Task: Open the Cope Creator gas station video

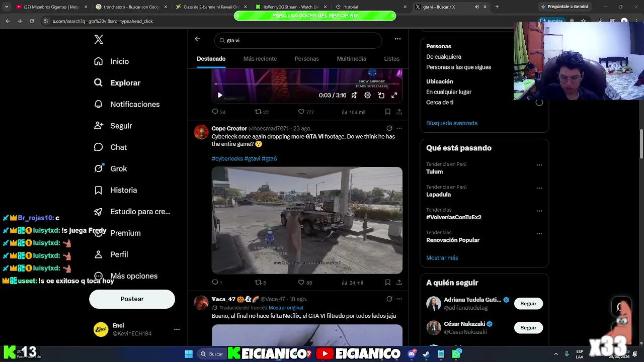Action: click(x=307, y=220)
